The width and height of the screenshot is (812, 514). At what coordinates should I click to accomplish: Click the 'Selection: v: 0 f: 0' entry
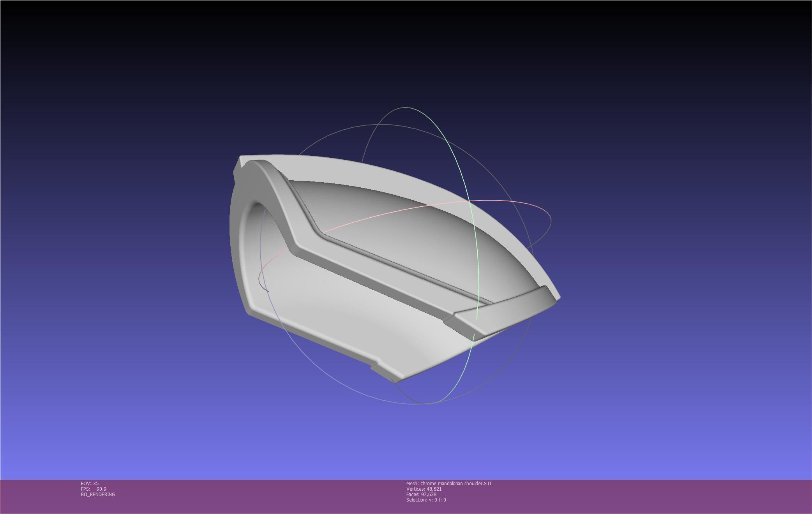pos(426,500)
